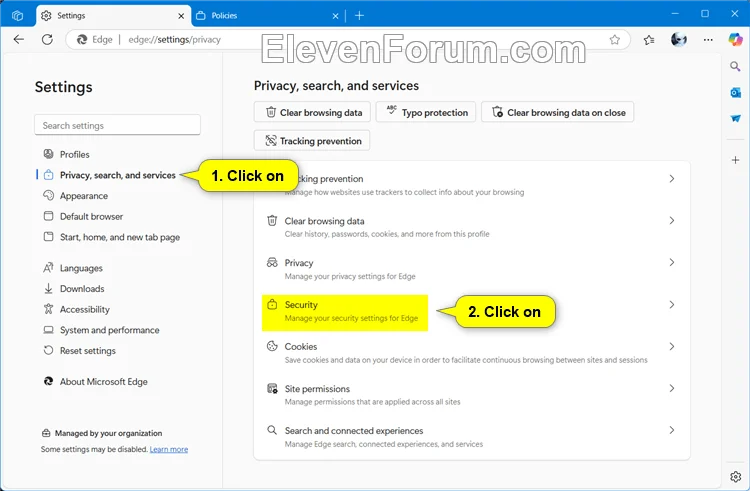Open the Favorites list icon
Image resolution: width=750 pixels, height=491 pixels.
[649, 40]
